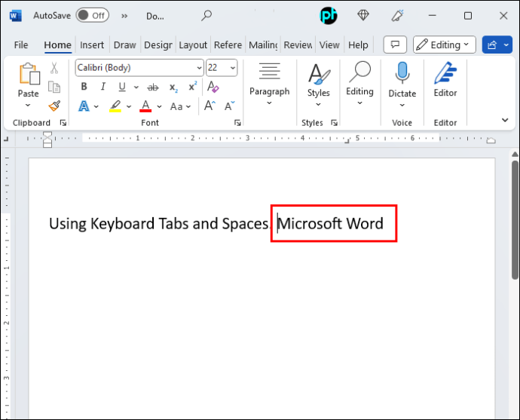Expand the Dictate options arrow
Image resolution: width=520 pixels, height=420 pixels.
(402, 105)
